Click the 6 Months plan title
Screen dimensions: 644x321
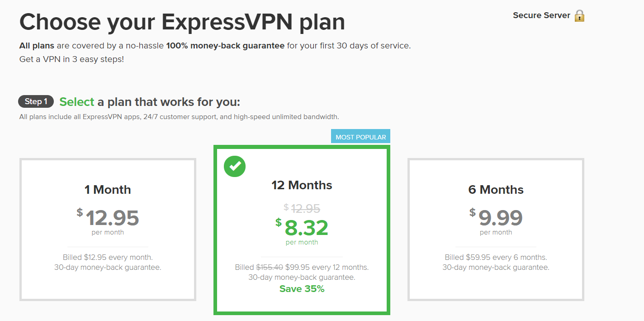[496, 190]
